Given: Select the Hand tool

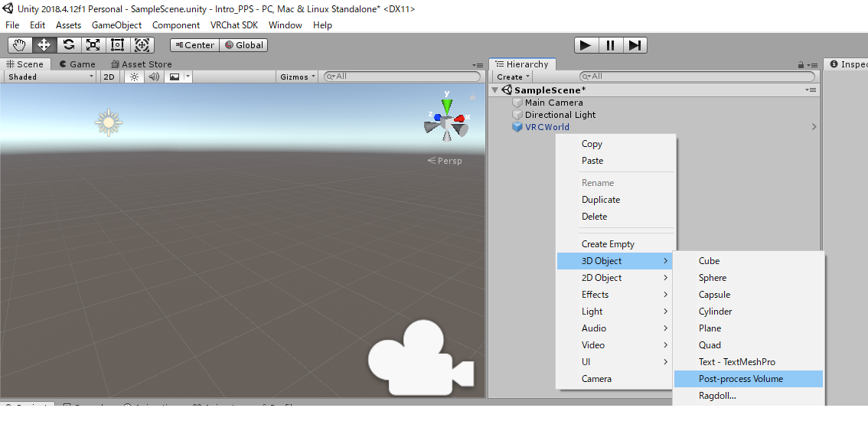Looking at the screenshot, I should pyautogui.click(x=20, y=45).
